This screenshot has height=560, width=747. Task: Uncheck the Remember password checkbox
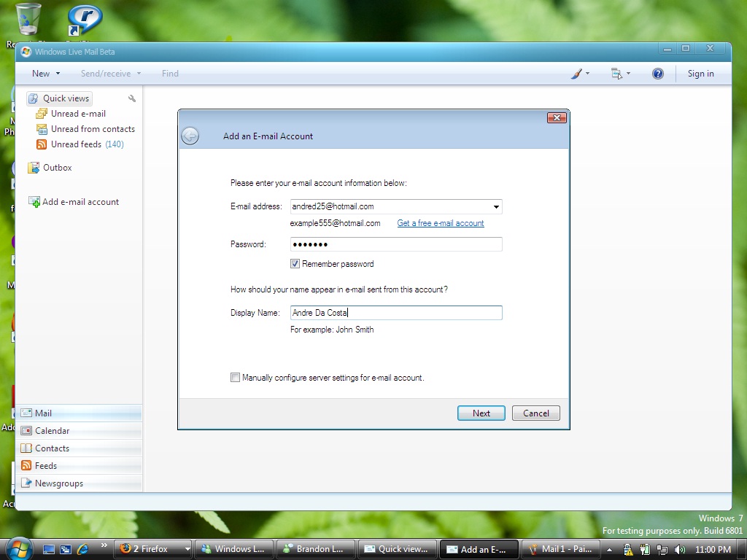(x=295, y=264)
